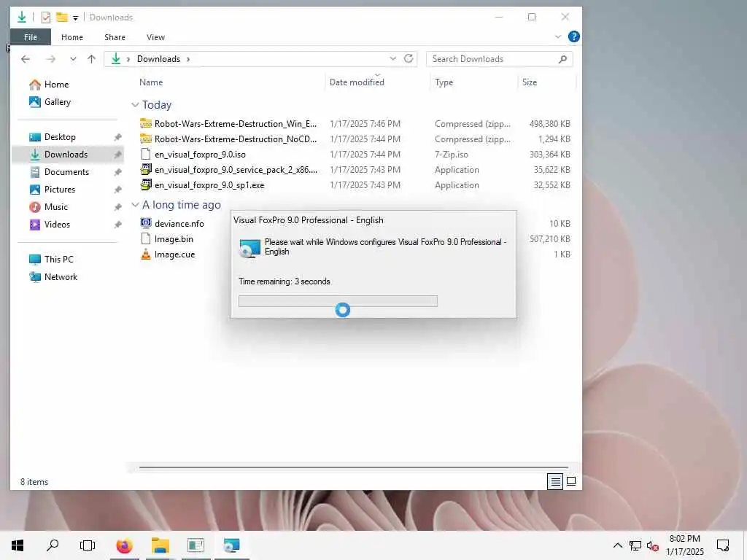Click New Folder quick access icon
The height and width of the screenshot is (560, 747).
(x=61, y=17)
